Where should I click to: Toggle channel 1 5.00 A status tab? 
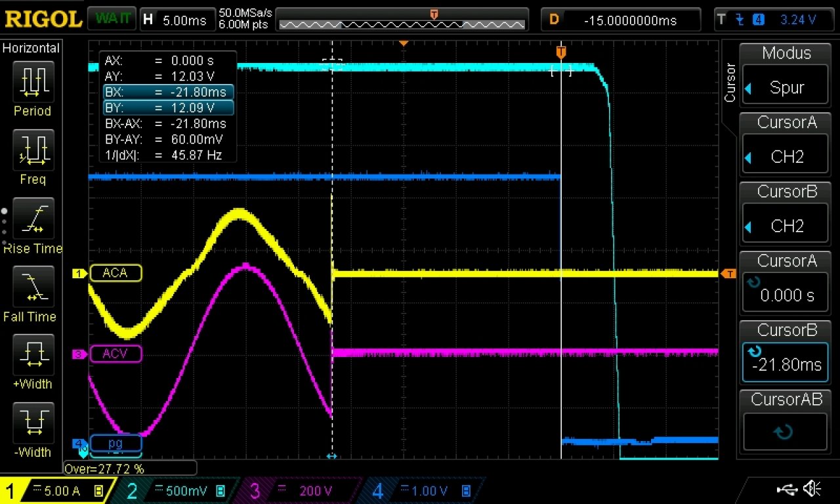(x=56, y=490)
